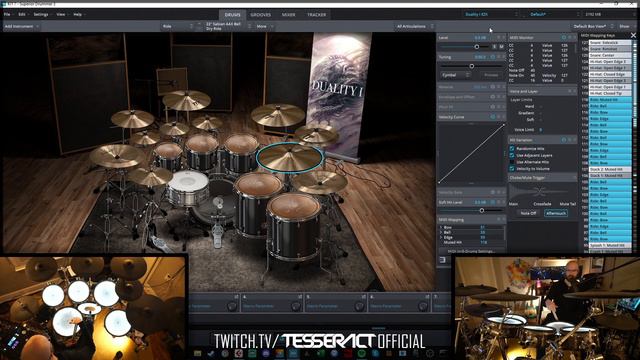Expand the Bow row in MIDI Mapping
This screenshot has width=640, height=360.
tap(441, 227)
